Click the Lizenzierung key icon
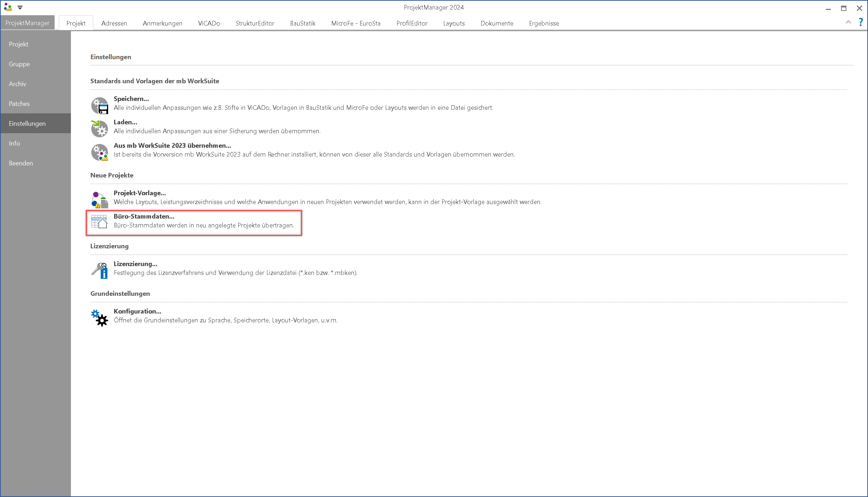 click(100, 271)
